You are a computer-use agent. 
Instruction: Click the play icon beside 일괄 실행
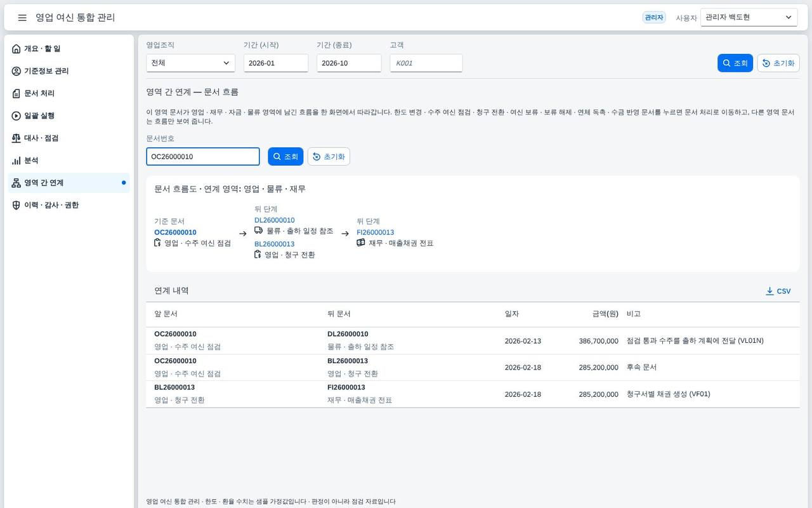coord(16,116)
